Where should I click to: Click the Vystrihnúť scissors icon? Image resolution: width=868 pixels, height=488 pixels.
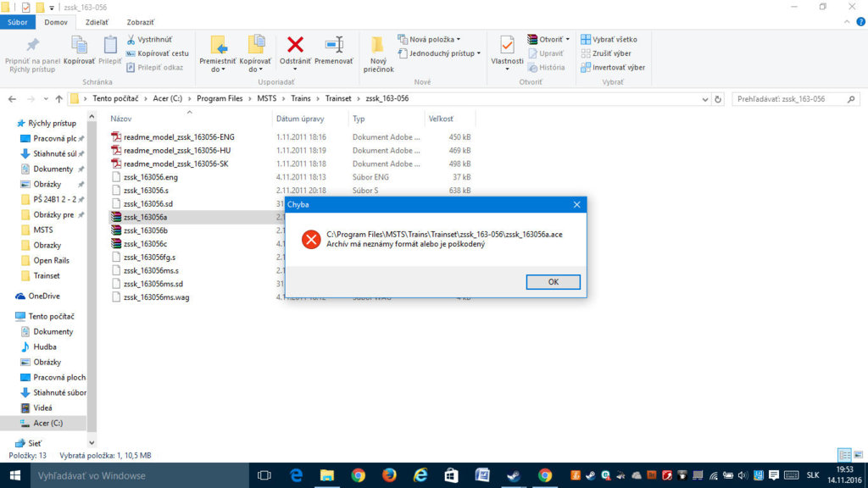[x=132, y=40]
